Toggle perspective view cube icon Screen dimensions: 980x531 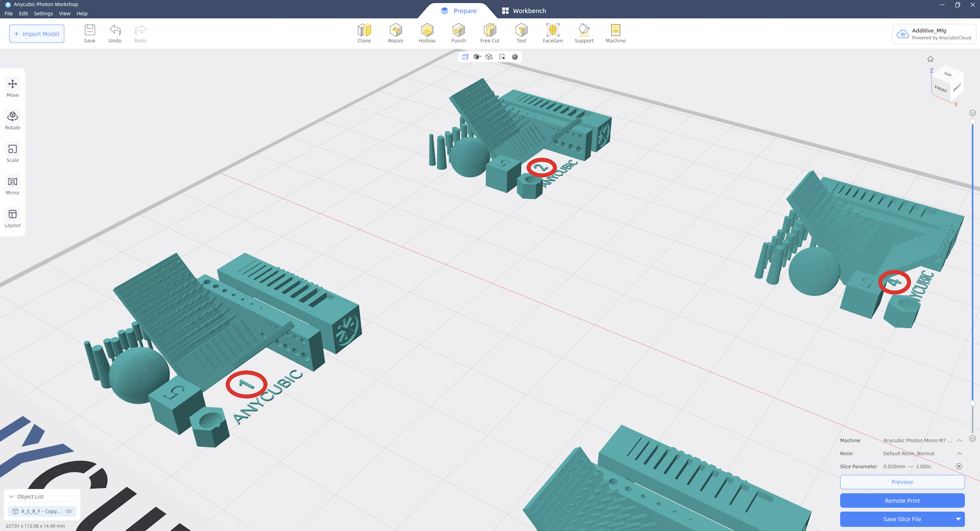pyautogui.click(x=465, y=56)
